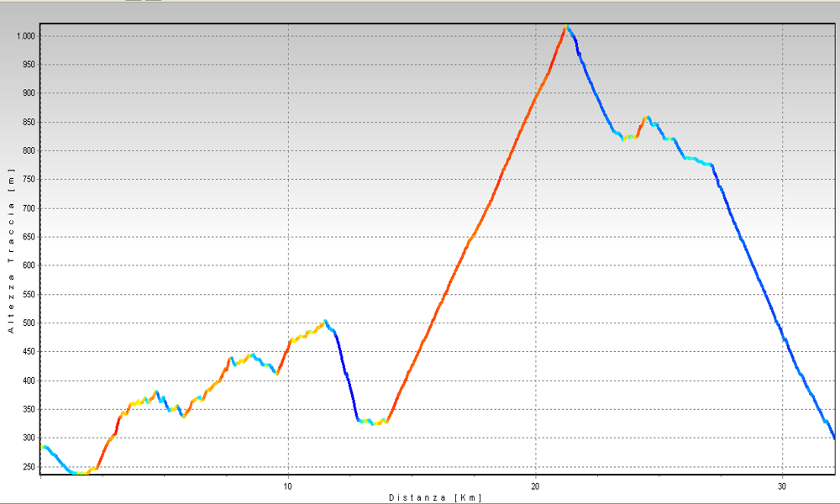Click the track's end point at the right edge

click(833, 438)
